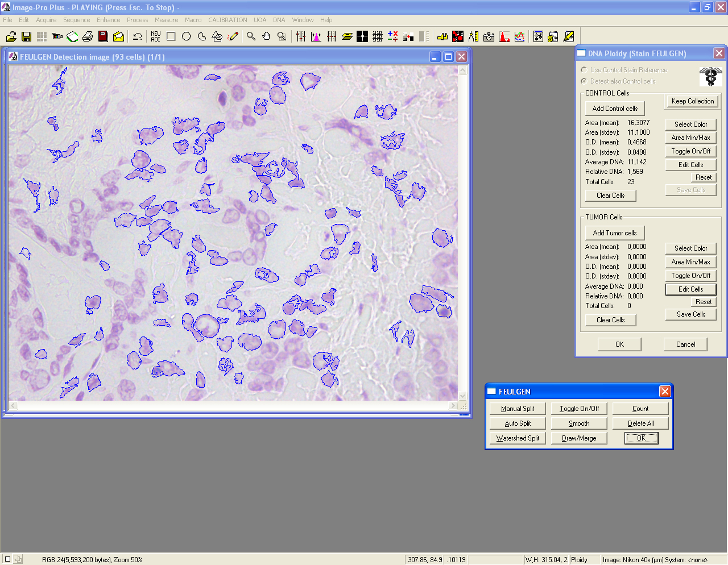Select the Print icon in toolbar
This screenshot has width=728, height=565.
point(88,36)
